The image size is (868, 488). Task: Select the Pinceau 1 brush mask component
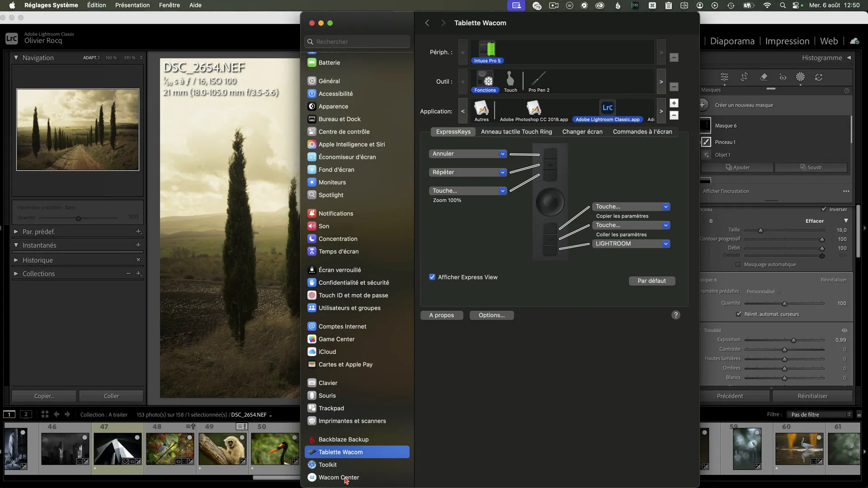tap(725, 142)
